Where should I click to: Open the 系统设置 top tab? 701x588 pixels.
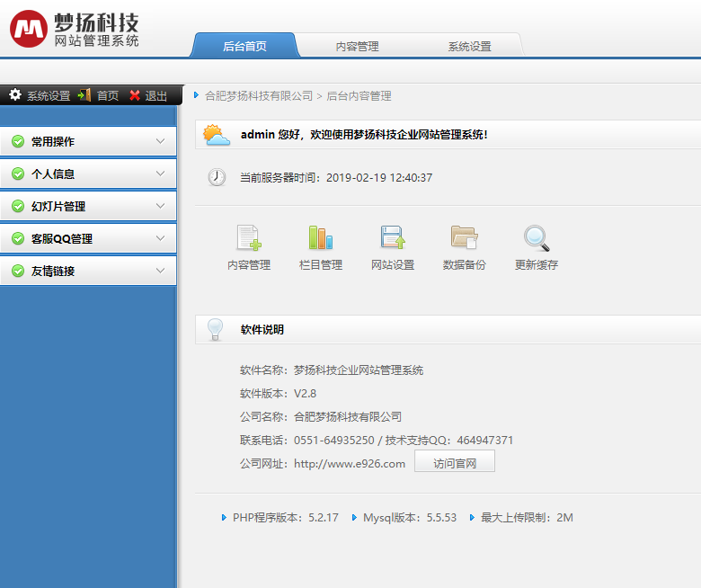(x=469, y=46)
